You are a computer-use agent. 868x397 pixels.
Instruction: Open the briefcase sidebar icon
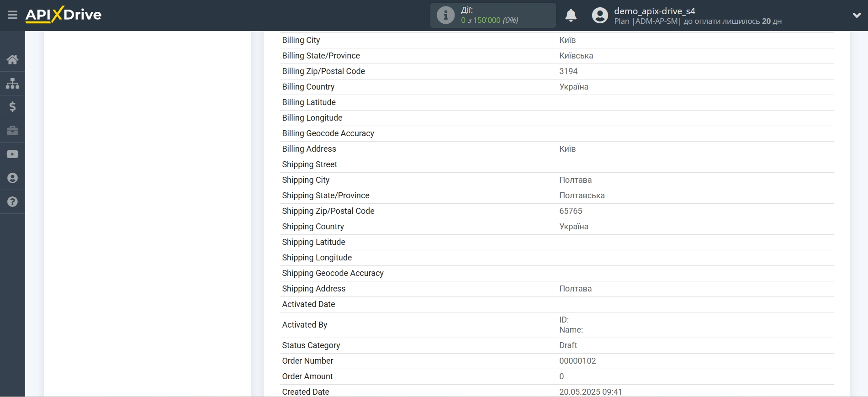pyautogui.click(x=12, y=131)
